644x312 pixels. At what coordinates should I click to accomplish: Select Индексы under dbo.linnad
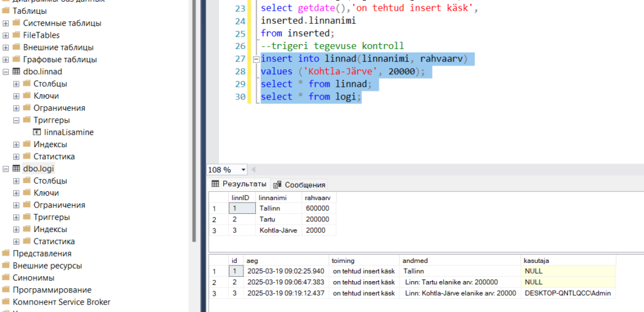pos(50,145)
